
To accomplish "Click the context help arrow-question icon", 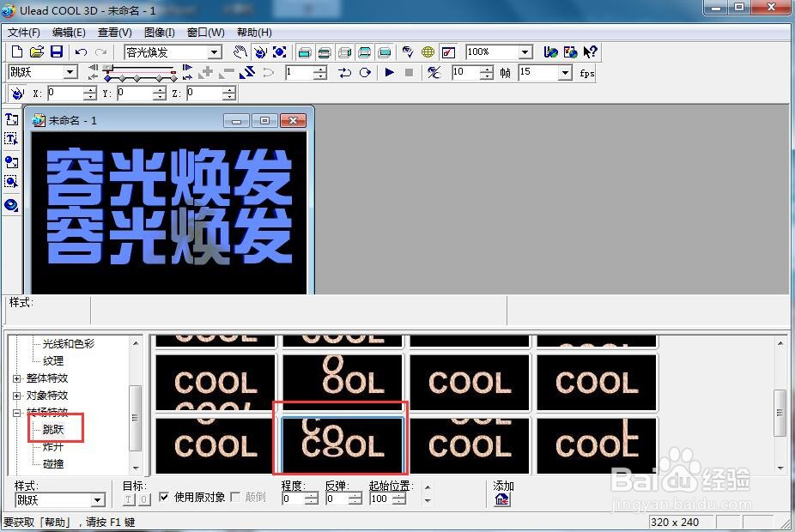I will click(590, 51).
